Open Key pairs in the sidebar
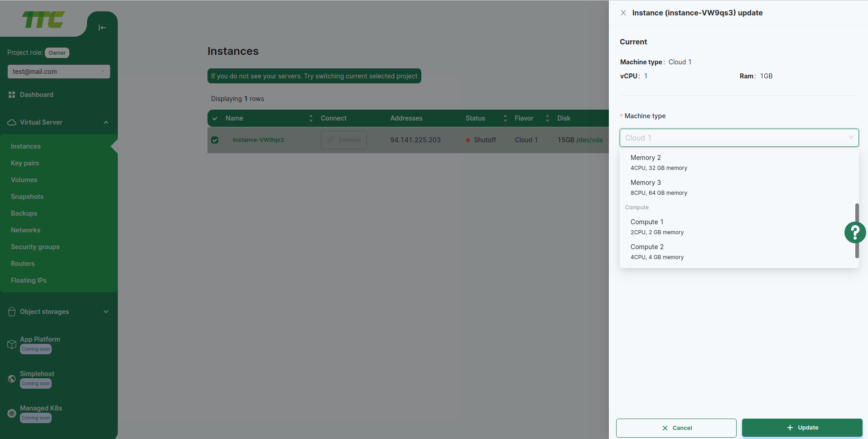Viewport: 868px width, 439px height. pyautogui.click(x=25, y=163)
